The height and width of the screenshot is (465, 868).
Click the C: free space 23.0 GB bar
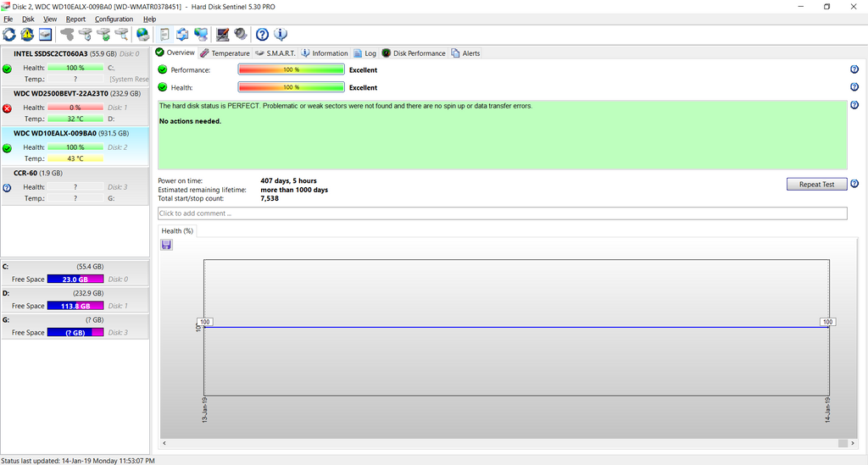[75, 280]
